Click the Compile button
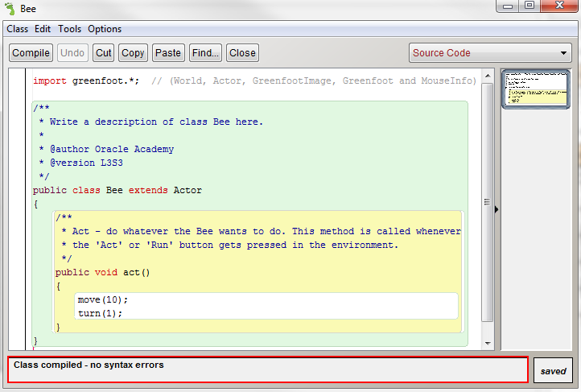 pos(31,53)
